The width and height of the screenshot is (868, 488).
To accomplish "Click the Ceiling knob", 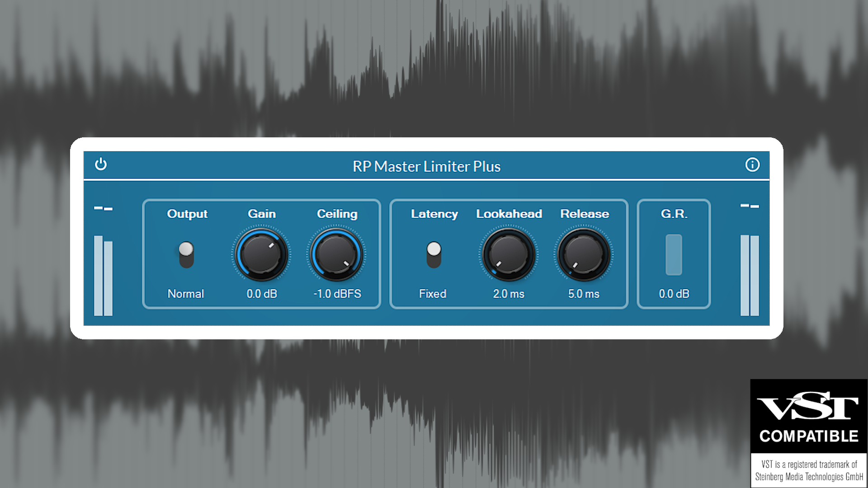I will (336, 255).
